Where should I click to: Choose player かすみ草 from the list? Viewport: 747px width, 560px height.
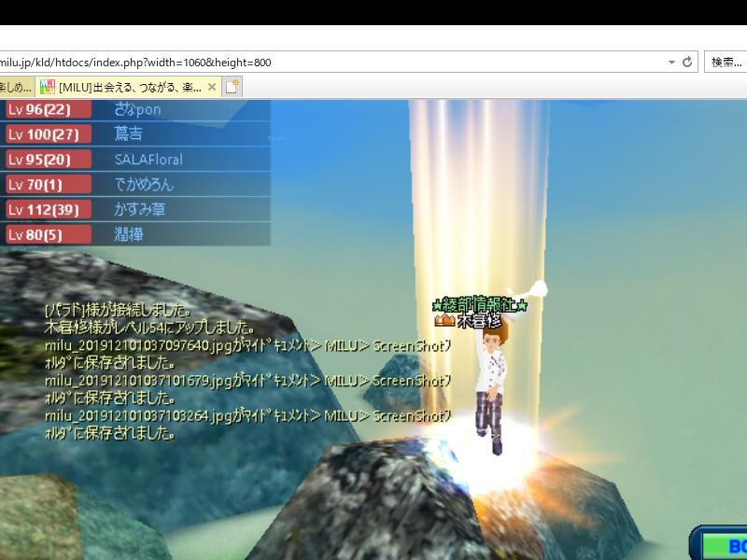click(x=139, y=210)
